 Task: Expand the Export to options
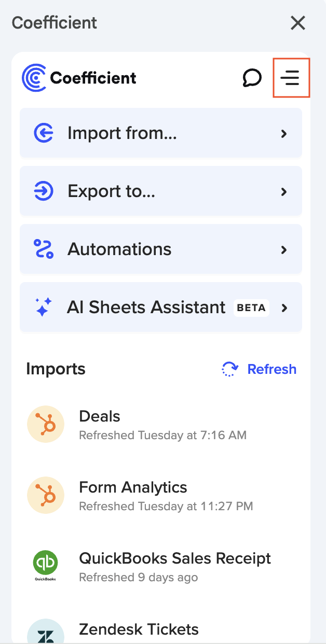(161, 191)
